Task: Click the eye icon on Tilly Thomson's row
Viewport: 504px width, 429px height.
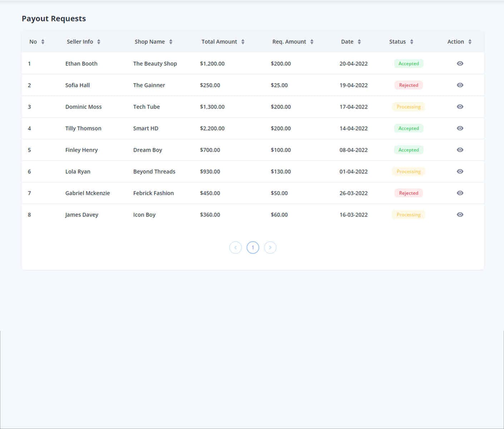Action: [460, 128]
